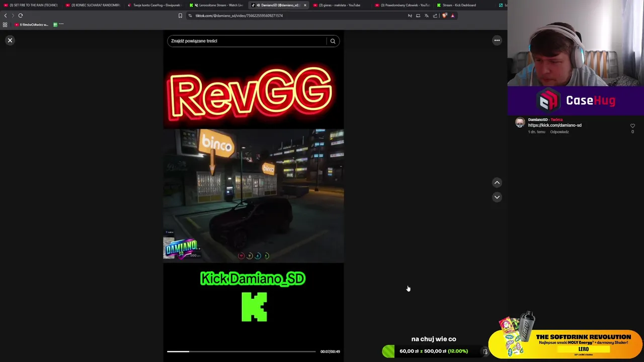Like the DamianoSD comment heart icon
Screen dimensions: 644x362
(x=632, y=126)
